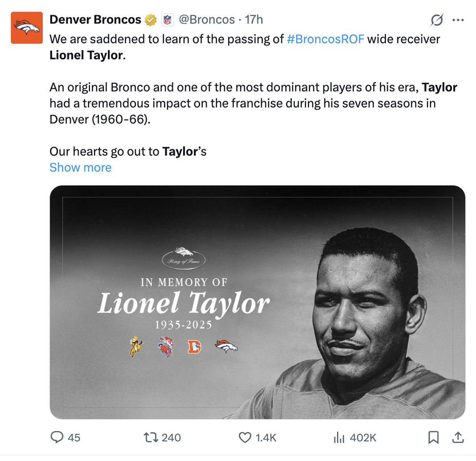Click the reply speech-bubble icon
Image resolution: width=476 pixels, height=461 pixels.
tap(57, 437)
